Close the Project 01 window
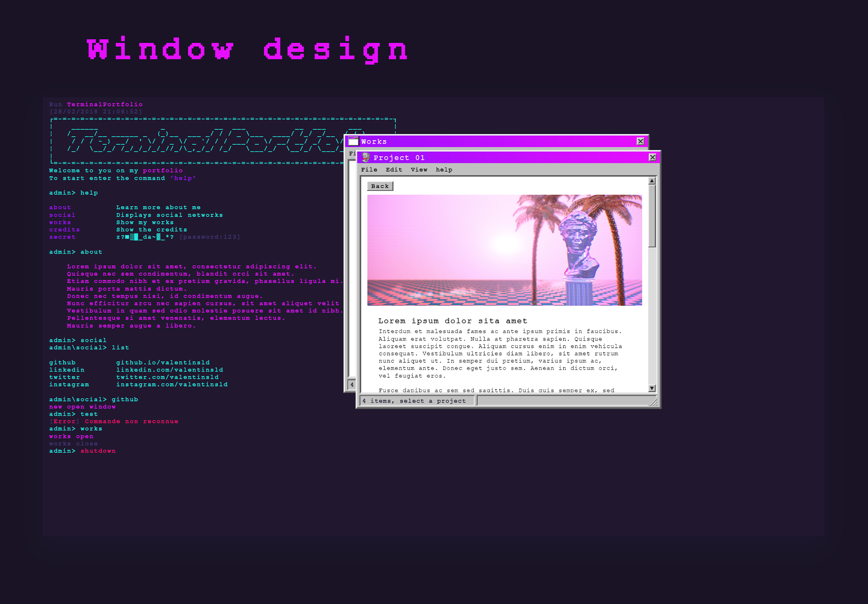The image size is (868, 604). click(x=652, y=157)
